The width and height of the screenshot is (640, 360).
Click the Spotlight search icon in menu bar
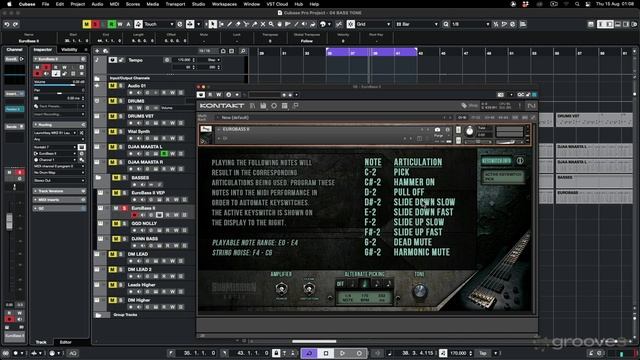point(577,4)
